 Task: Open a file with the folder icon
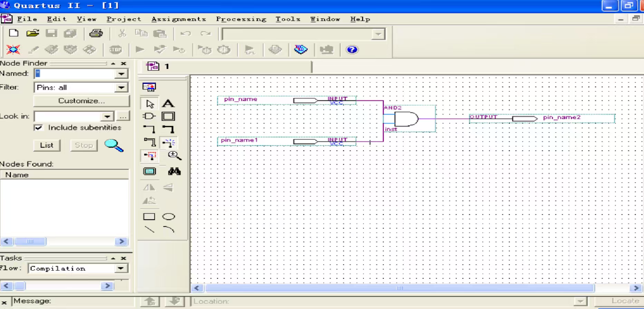click(32, 33)
